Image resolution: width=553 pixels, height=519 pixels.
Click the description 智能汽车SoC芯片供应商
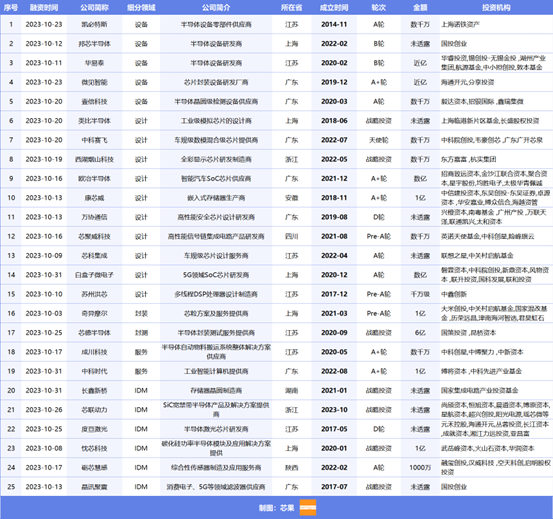pos(216,178)
